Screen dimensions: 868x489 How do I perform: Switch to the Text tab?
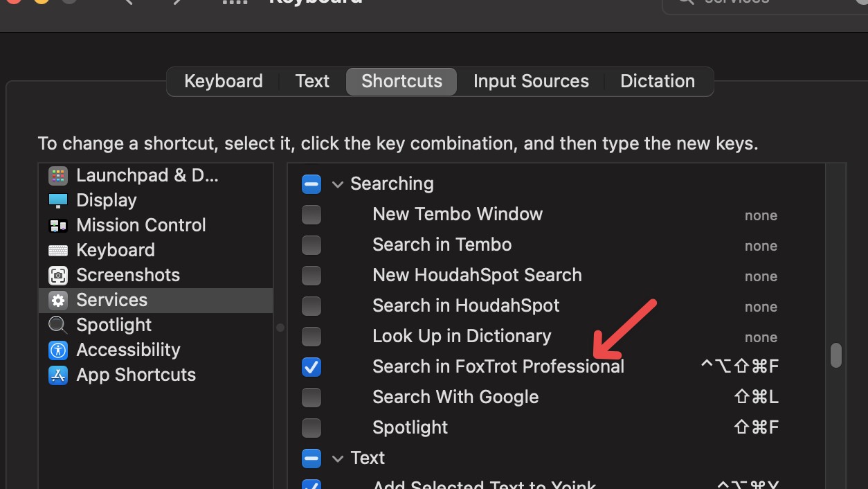pyautogui.click(x=312, y=81)
